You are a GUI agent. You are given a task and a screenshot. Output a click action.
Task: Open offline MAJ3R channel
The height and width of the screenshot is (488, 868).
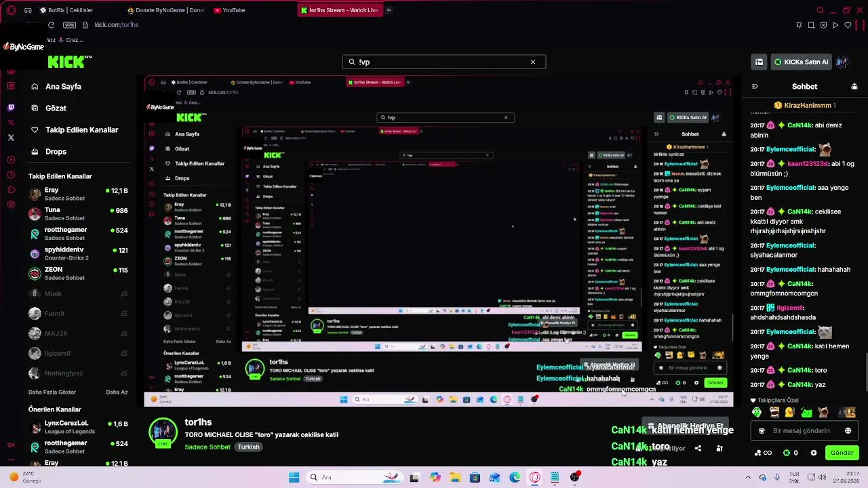point(78,333)
